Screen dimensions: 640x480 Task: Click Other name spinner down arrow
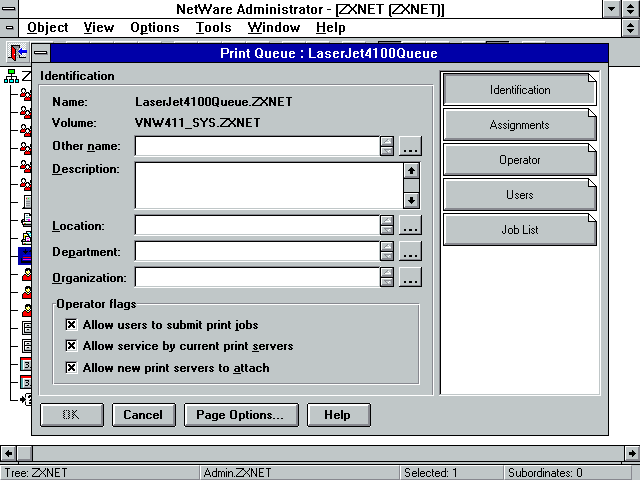coord(387,151)
